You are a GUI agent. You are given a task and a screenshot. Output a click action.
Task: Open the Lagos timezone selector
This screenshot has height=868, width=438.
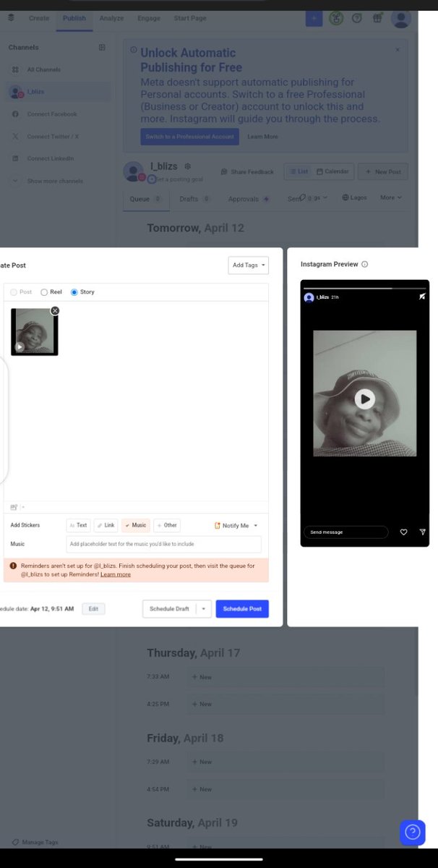pyautogui.click(x=354, y=197)
